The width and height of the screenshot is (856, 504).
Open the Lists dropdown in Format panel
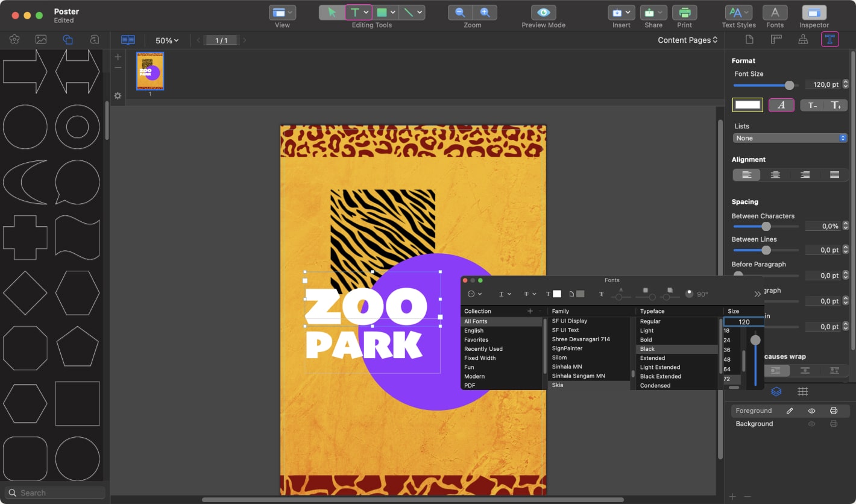tap(790, 137)
